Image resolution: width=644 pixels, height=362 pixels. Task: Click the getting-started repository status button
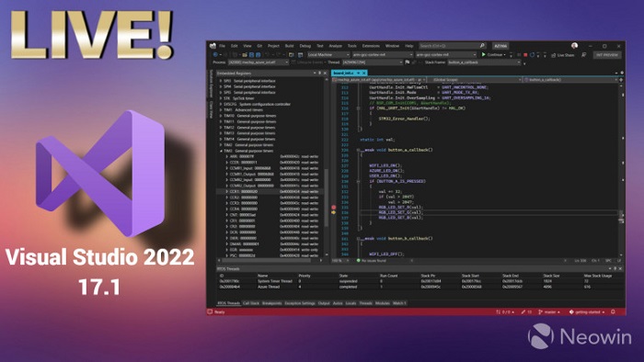click(x=587, y=312)
